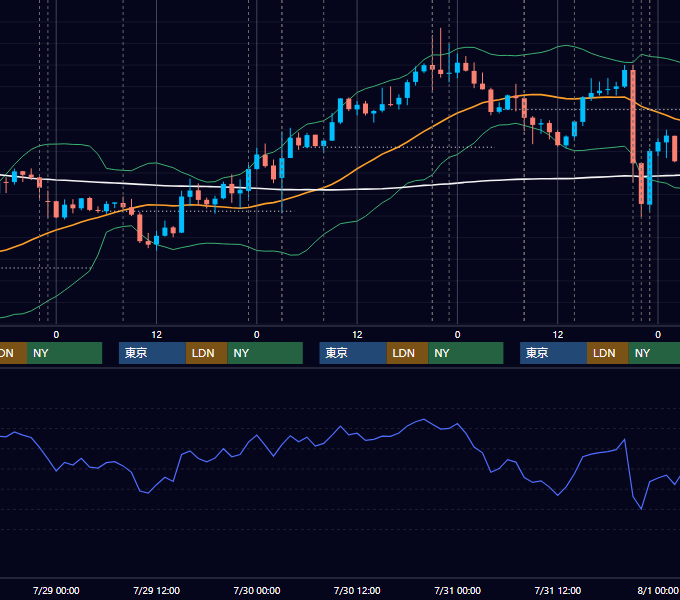This screenshot has width=680, height=600.
Task: Click hour label 12 above 7/31 12:00
Action: pyautogui.click(x=558, y=335)
